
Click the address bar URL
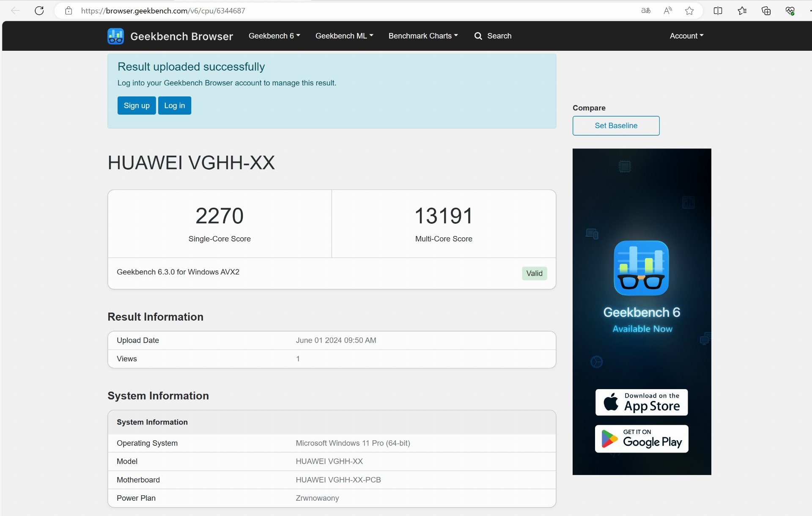coord(163,11)
